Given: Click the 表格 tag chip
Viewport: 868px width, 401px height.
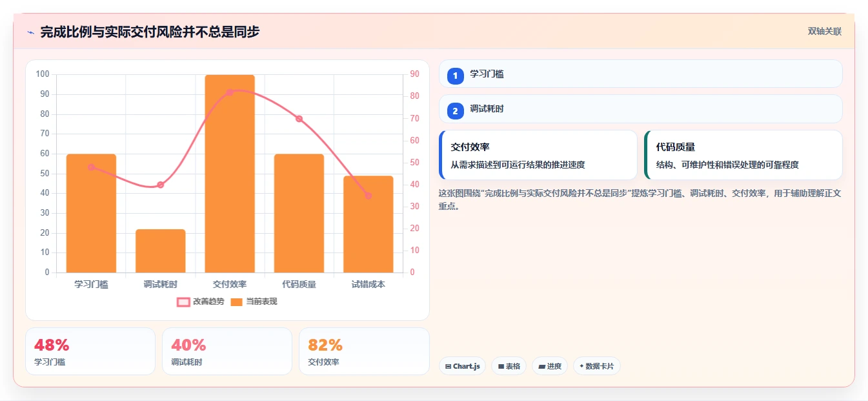Looking at the screenshot, I should (509, 366).
